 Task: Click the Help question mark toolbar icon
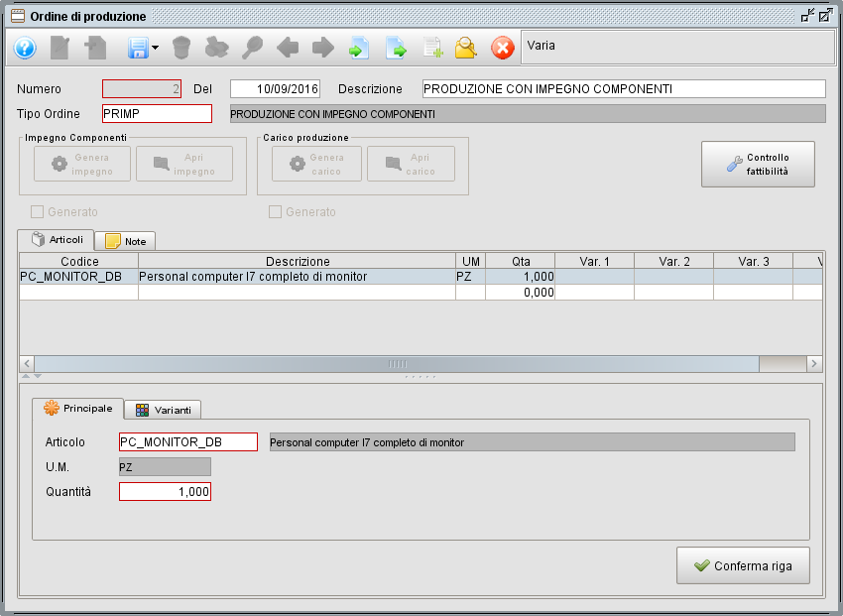pyautogui.click(x=24, y=48)
